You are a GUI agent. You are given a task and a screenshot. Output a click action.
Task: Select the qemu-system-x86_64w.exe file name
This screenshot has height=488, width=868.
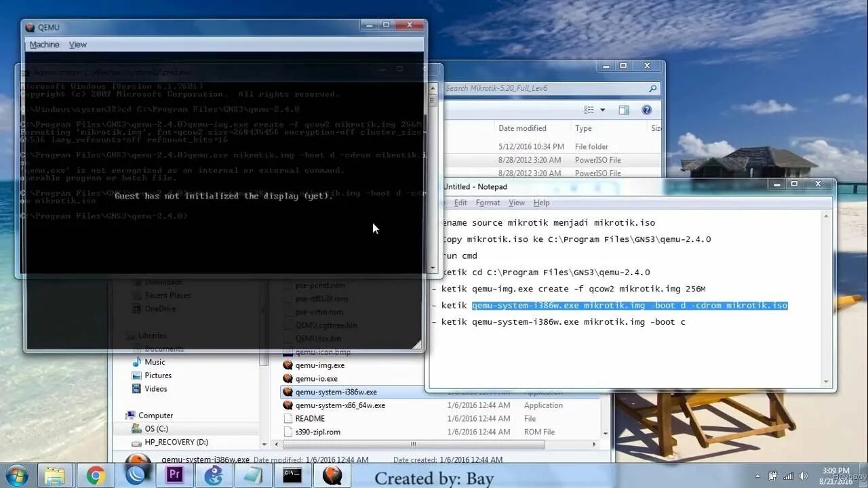tap(340, 405)
